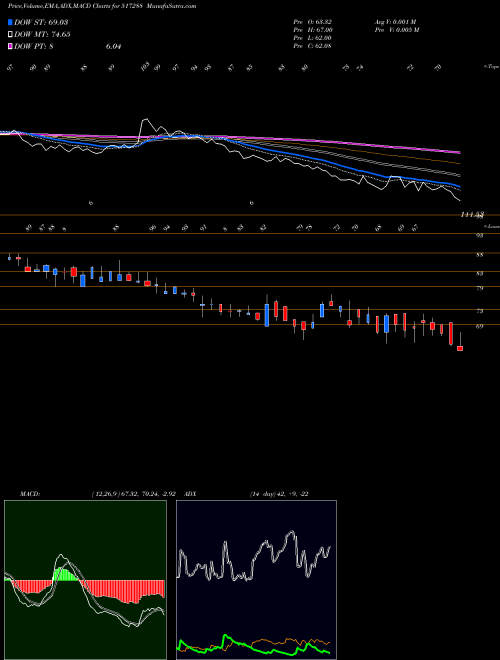The image size is (500, 660).
Task: Click the 'Pre L: 62.00' low value
Action: (x=314, y=38)
